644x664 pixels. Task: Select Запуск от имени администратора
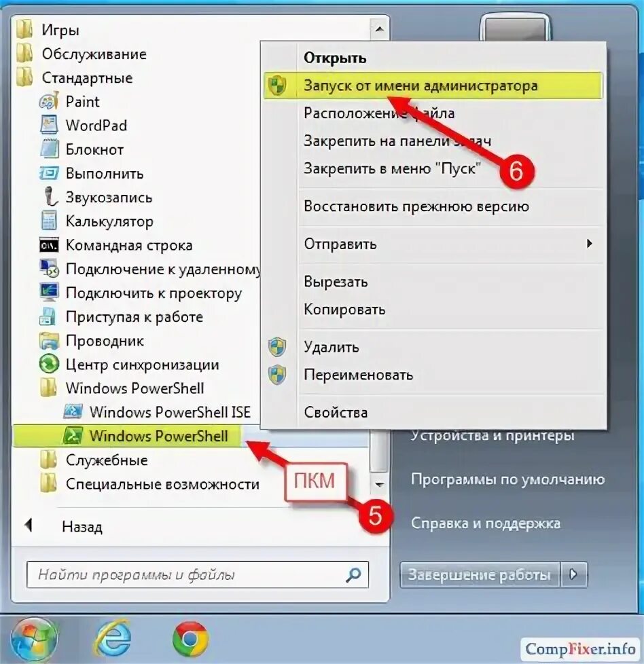click(433, 86)
